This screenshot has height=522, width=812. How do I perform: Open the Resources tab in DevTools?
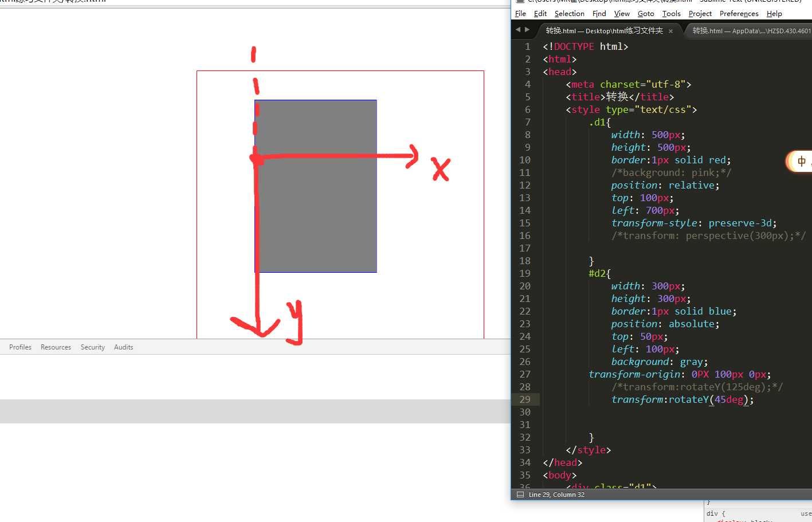56,347
